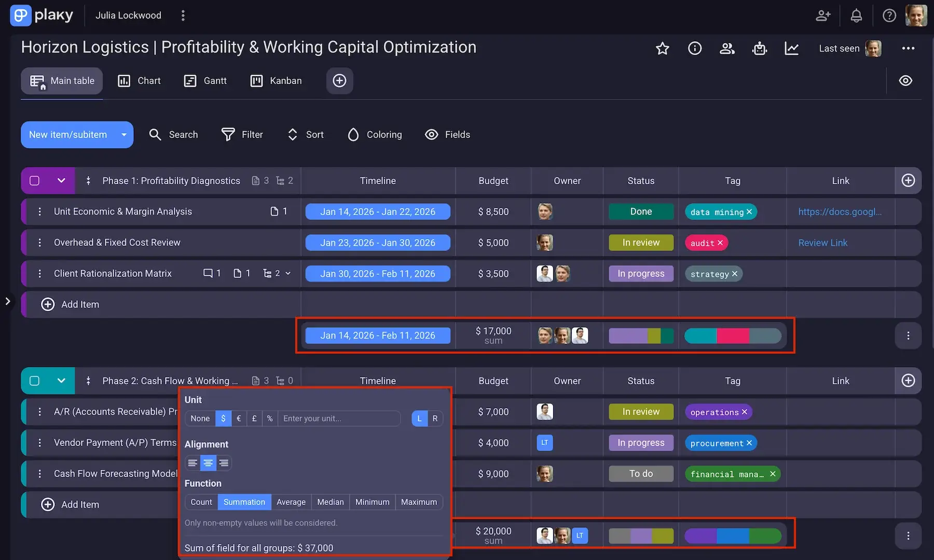This screenshot has height=560, width=934.
Task: Check the Phase 1 group checkbox
Action: [34, 181]
